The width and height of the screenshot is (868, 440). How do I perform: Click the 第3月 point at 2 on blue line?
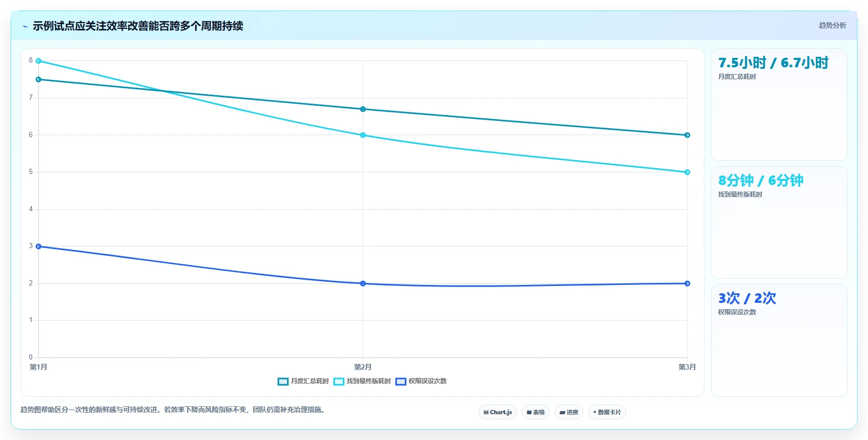pyautogui.click(x=687, y=283)
